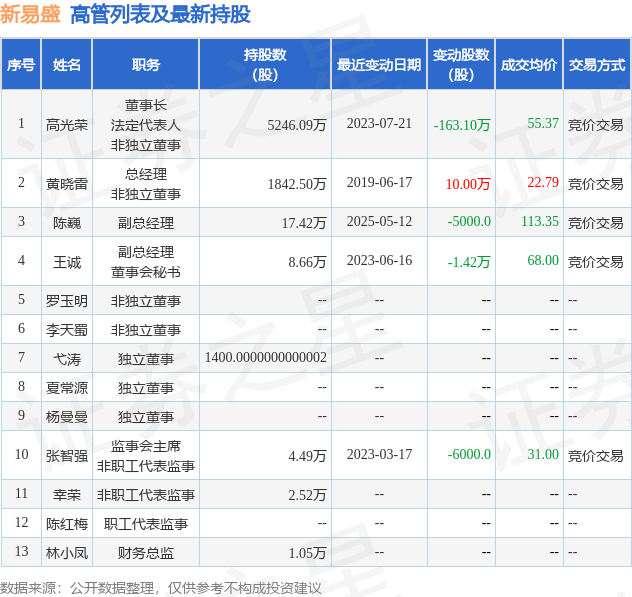
Task: Click the change value -5000.0
Action: coord(469,221)
